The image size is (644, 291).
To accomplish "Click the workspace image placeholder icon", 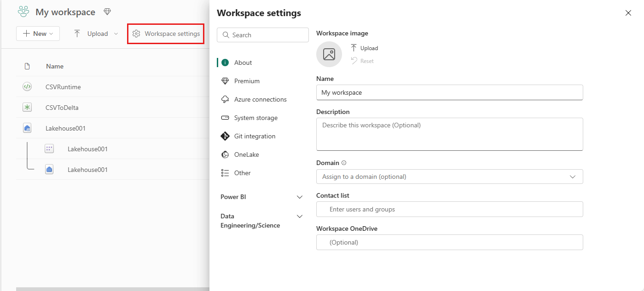I will tap(329, 54).
